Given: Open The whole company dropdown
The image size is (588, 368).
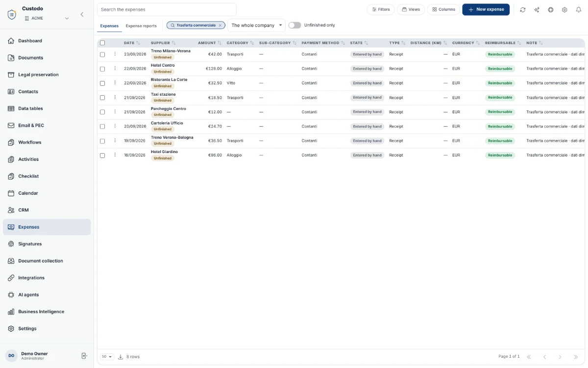Looking at the screenshot, I should (x=256, y=25).
